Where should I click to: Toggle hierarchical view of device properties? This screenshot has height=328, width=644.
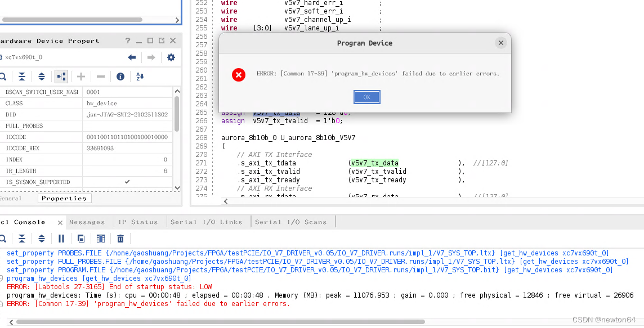coord(61,77)
